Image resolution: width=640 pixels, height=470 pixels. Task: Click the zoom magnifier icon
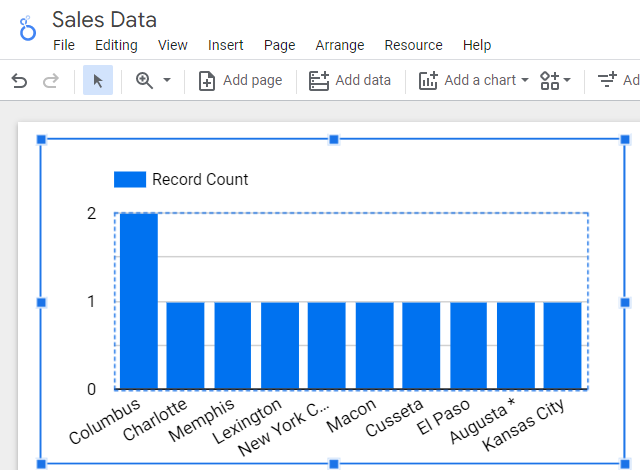[144, 80]
